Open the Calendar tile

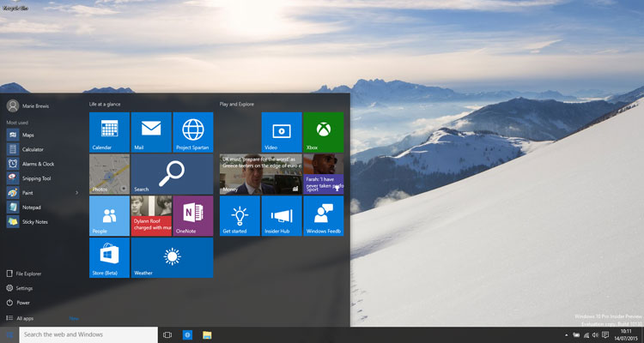click(x=109, y=132)
